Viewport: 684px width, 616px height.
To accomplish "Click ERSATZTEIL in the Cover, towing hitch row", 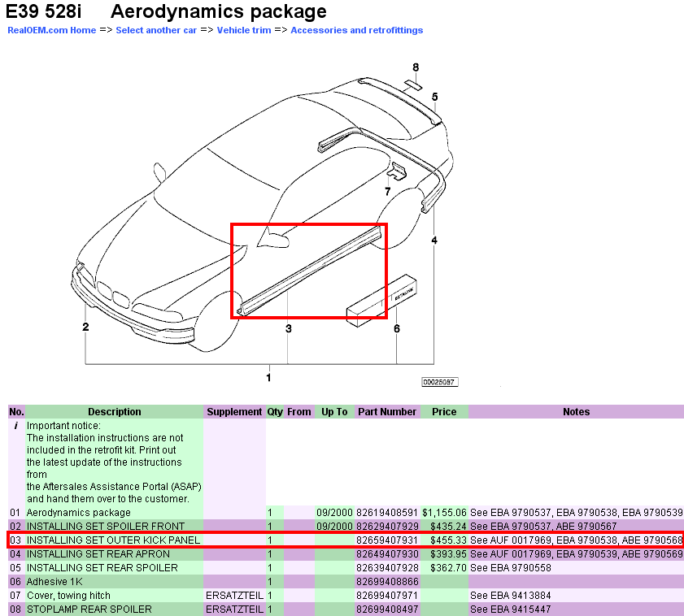I will pyautogui.click(x=235, y=596).
